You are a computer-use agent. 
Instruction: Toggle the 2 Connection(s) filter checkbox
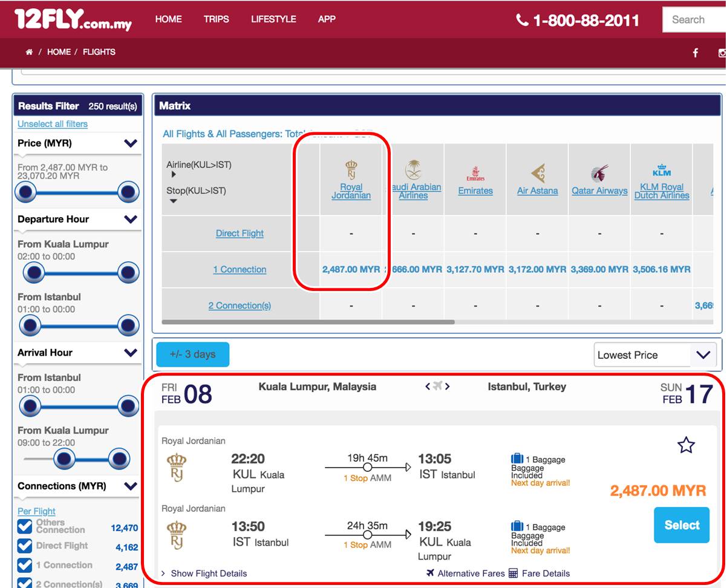click(25, 583)
